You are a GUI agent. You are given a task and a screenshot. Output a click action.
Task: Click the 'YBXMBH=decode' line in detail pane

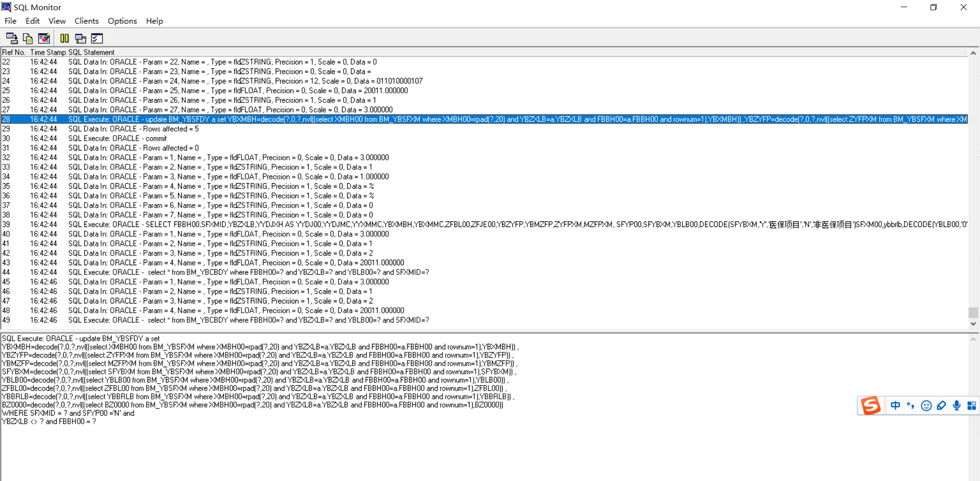260,347
